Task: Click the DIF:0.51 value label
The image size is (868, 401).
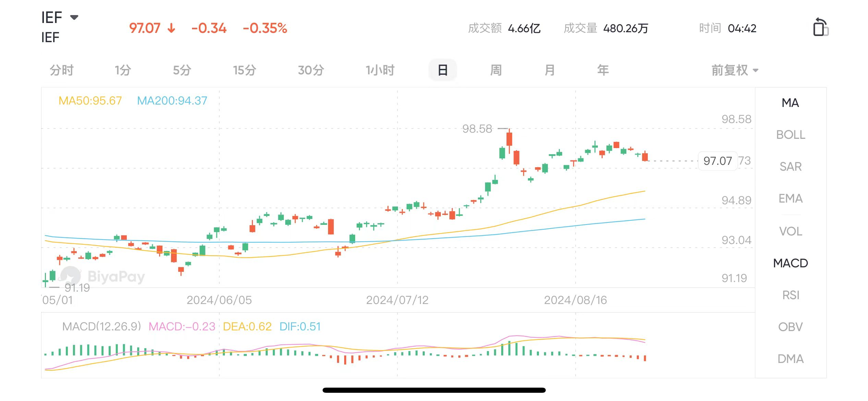Action: pyautogui.click(x=300, y=326)
